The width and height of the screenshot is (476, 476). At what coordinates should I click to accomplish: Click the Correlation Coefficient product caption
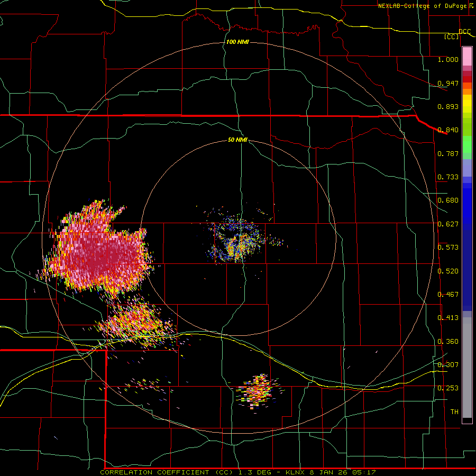pyautogui.click(x=238, y=472)
